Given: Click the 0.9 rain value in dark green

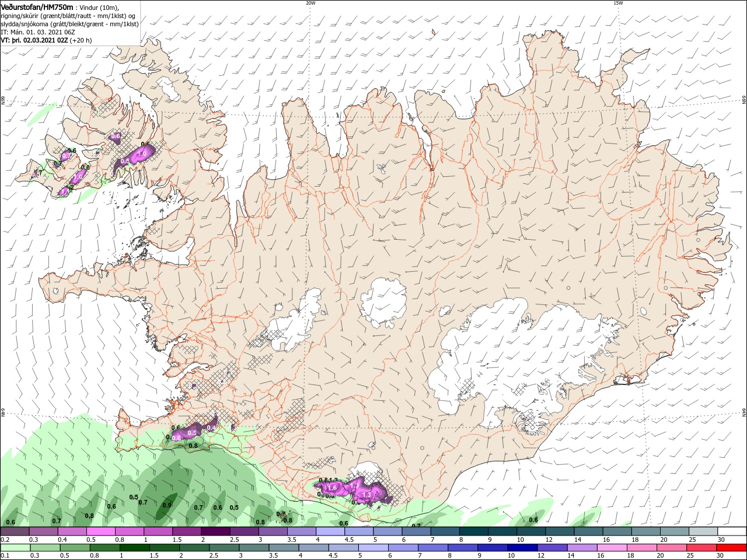Looking at the screenshot, I should pos(167,505).
